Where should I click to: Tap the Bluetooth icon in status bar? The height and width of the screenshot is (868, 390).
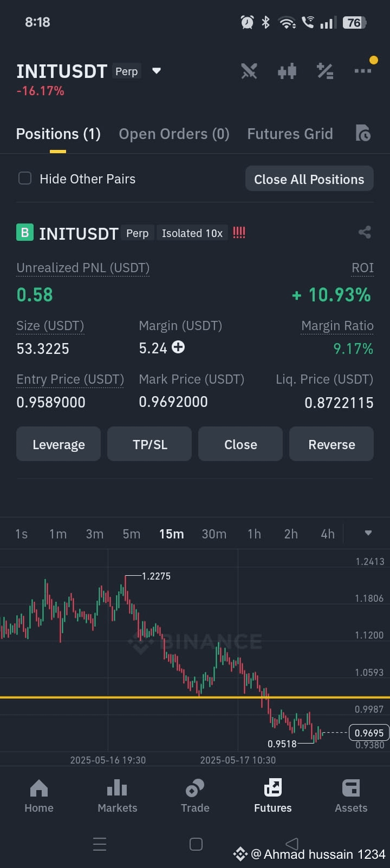coord(265,22)
